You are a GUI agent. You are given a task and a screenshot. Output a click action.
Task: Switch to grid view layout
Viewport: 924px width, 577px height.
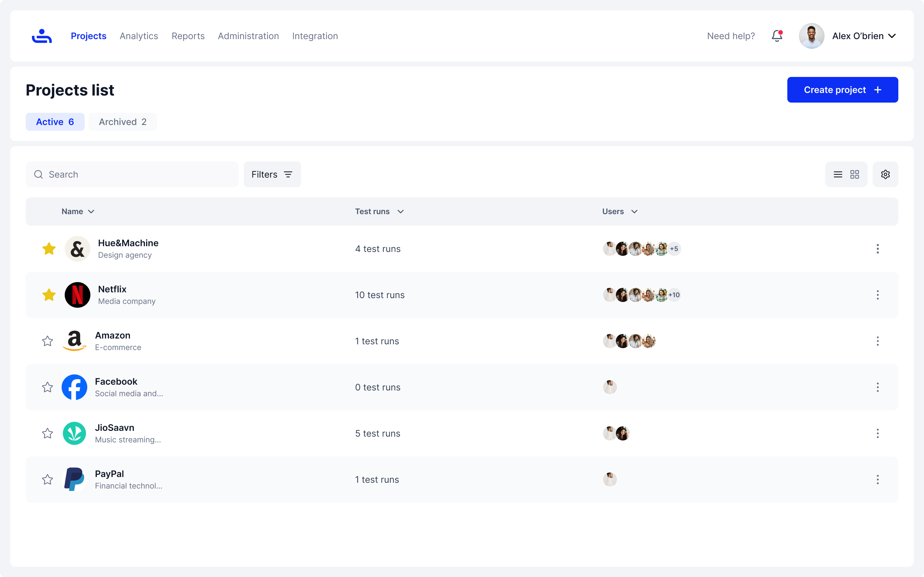pyautogui.click(x=854, y=174)
